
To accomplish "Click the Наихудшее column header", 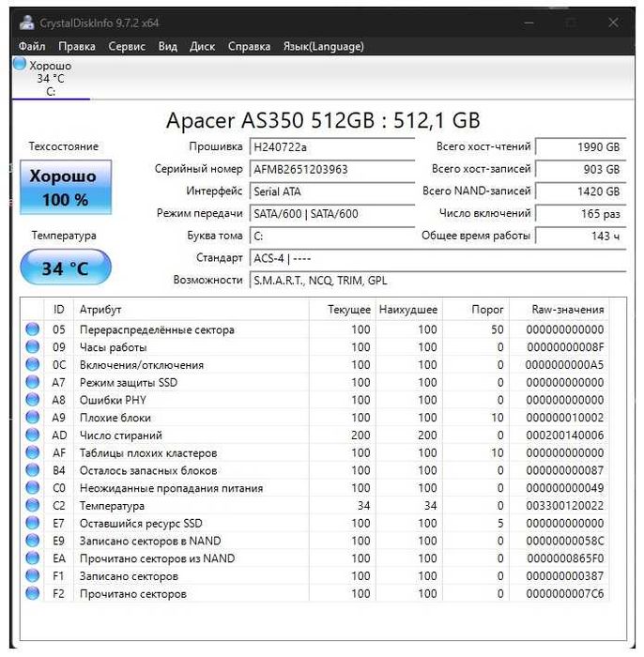I will point(408,310).
